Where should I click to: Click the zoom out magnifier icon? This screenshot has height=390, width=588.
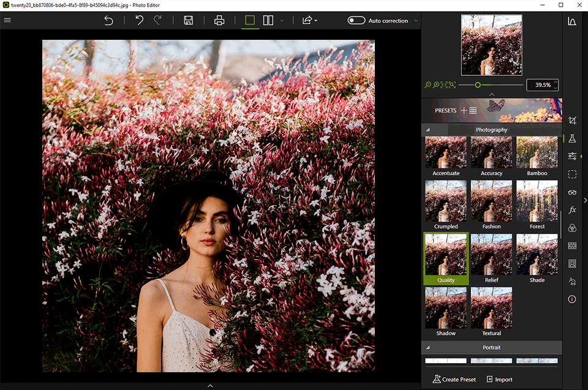[x=428, y=85]
